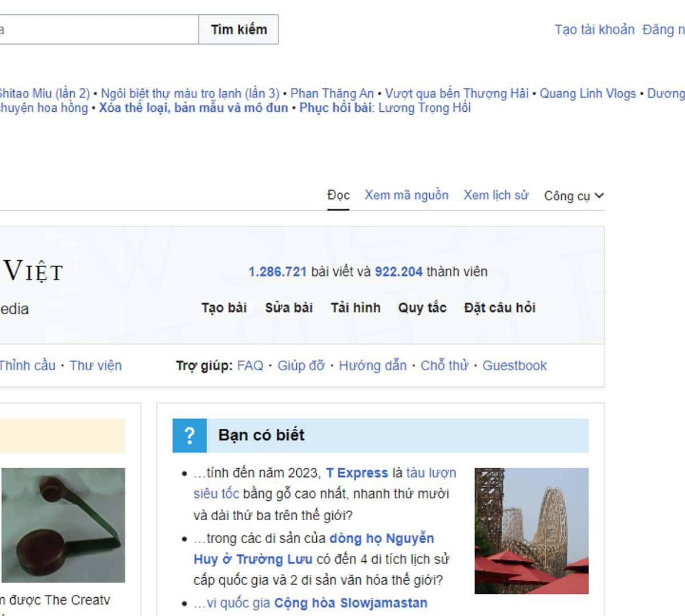Screen dimensions: 685x616
Task: Click into the search input field
Action: (x=97, y=30)
